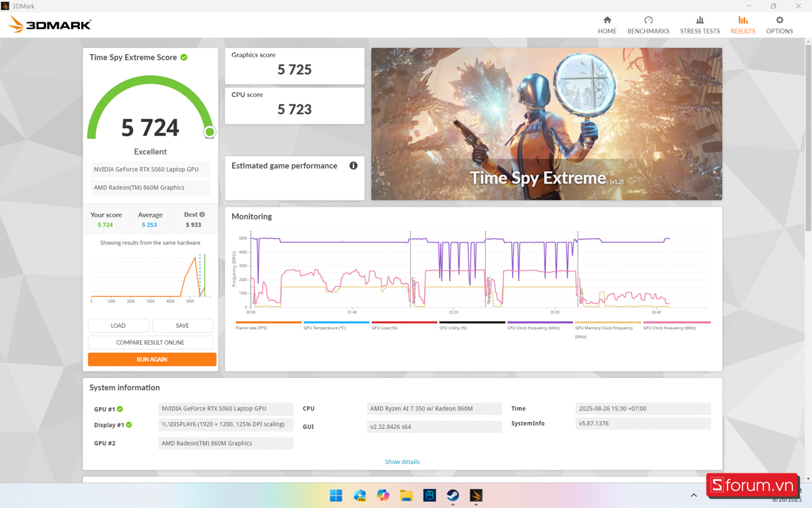Image resolution: width=812 pixels, height=508 pixels.
Task: Click the Your score value 5 724
Action: coord(105,225)
